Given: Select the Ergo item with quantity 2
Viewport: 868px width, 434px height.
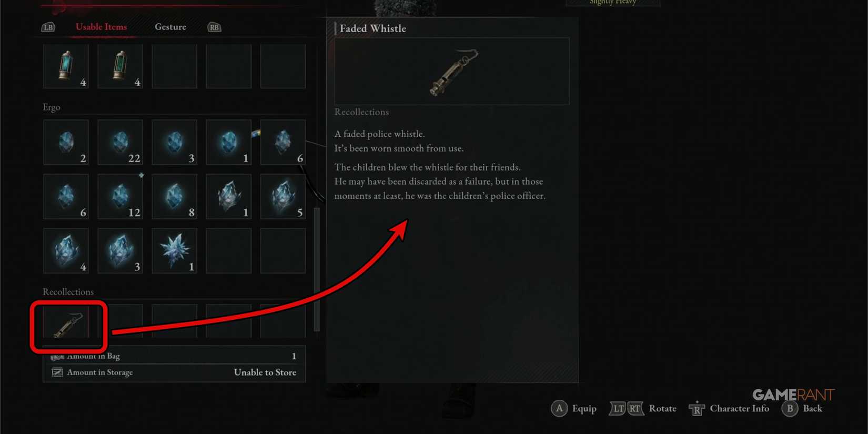Looking at the screenshot, I should click(x=66, y=142).
